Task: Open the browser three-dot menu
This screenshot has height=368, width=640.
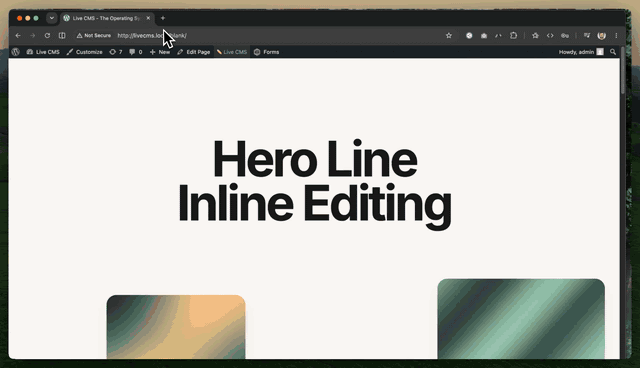Action: (x=616, y=35)
